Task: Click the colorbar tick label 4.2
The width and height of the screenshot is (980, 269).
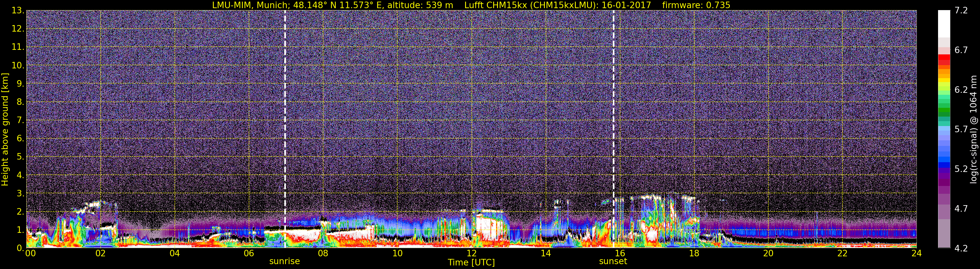Action: pyautogui.click(x=961, y=248)
